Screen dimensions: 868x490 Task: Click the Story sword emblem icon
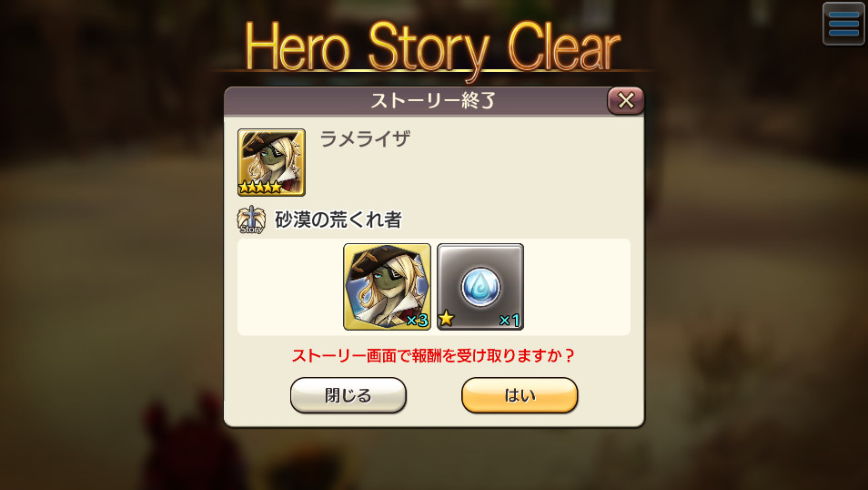[251, 220]
